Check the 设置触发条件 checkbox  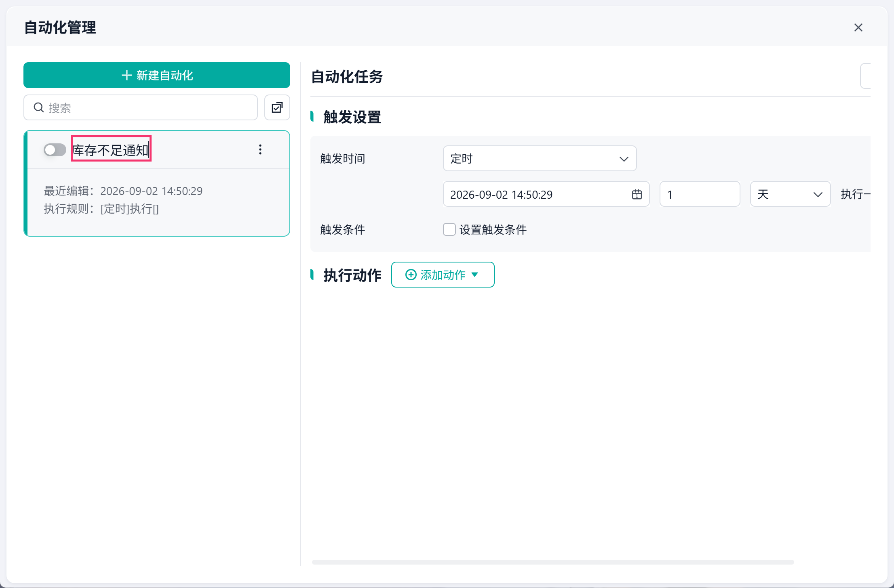point(449,229)
